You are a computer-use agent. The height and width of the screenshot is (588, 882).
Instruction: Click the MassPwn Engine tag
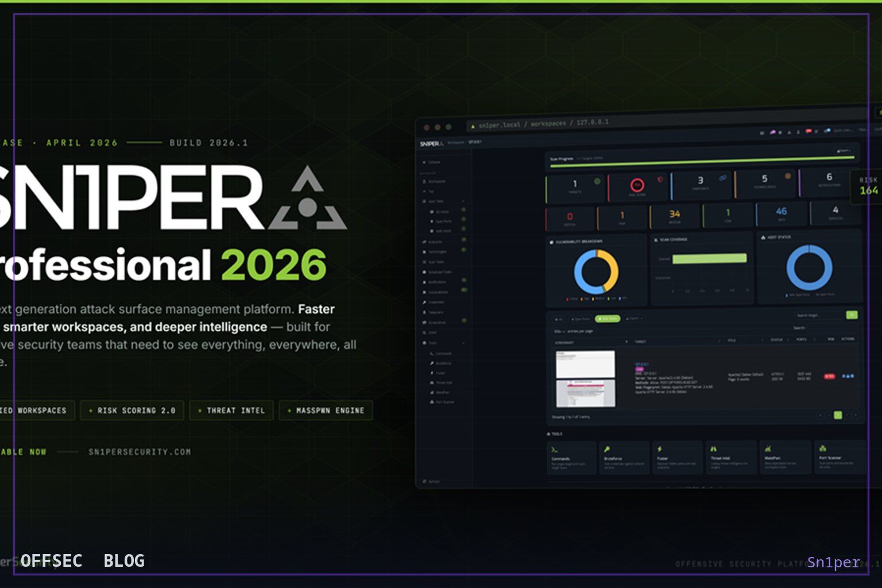coord(326,411)
